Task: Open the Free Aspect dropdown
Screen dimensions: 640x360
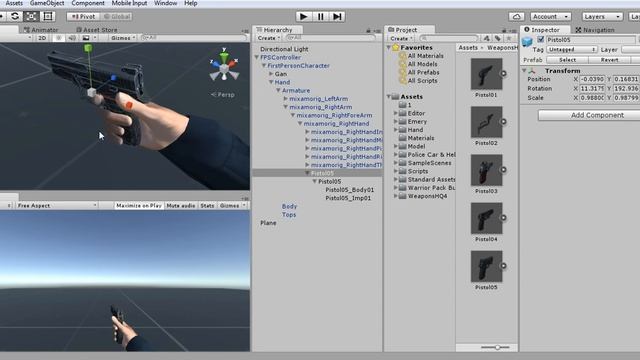Action: pos(57,206)
